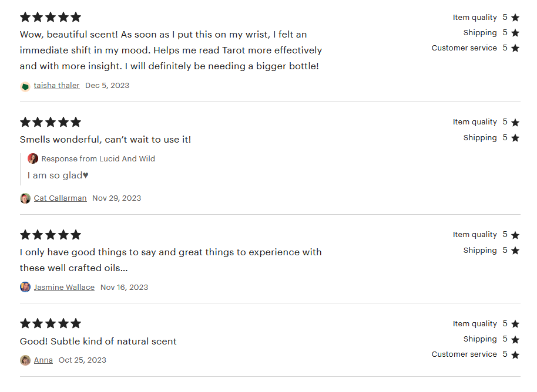This screenshot has height=392, width=537.
Task: Visit Jasmine Wallace's profile link
Action: (64, 288)
